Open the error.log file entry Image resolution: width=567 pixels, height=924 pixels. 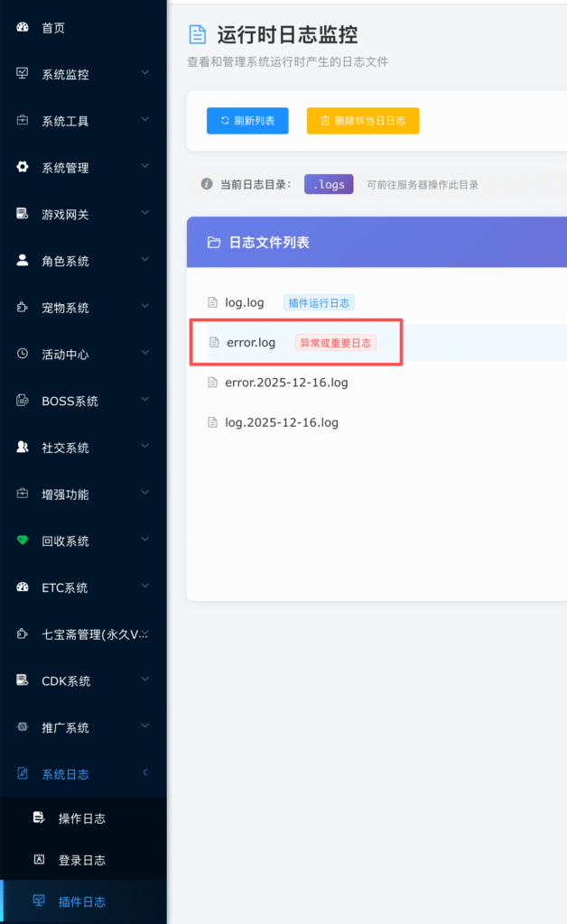point(251,342)
